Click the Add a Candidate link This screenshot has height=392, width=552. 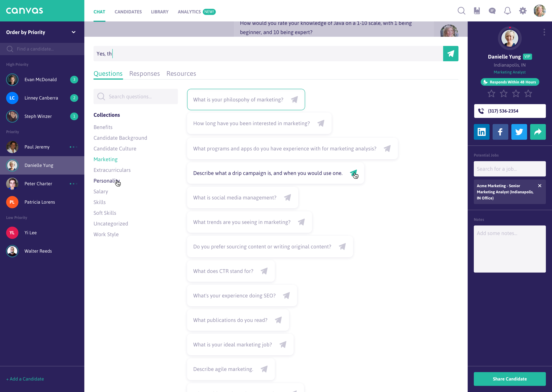[x=25, y=379]
